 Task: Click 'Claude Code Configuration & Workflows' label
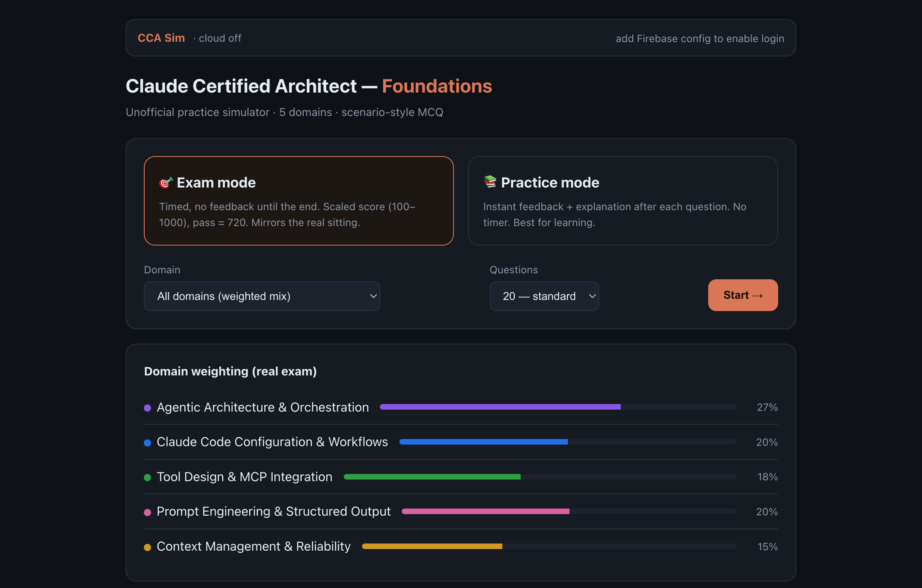(272, 442)
